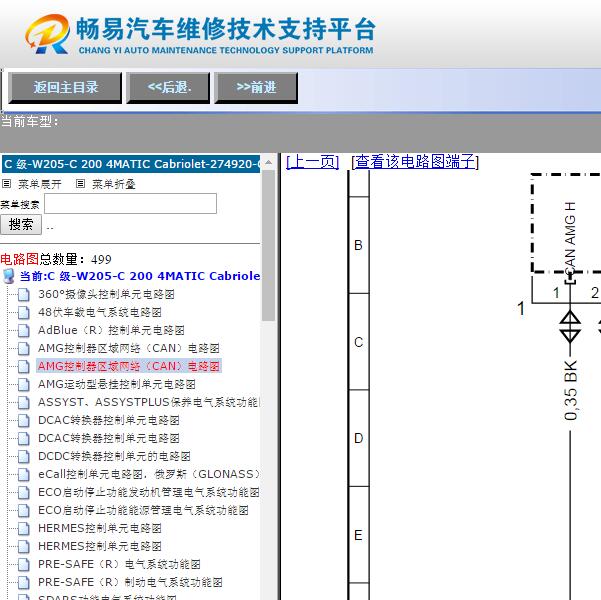Click document icon for AMG运动型悬挂控制单元电路图
The image size is (601, 600).
tap(24, 384)
